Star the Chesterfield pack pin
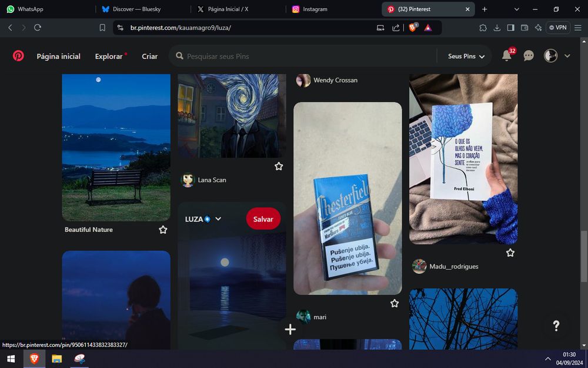Screen dimensions: 588x368 tap(395, 303)
